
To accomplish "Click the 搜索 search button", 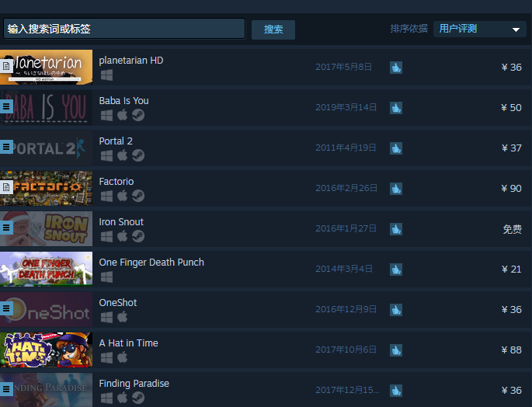I will [x=273, y=30].
